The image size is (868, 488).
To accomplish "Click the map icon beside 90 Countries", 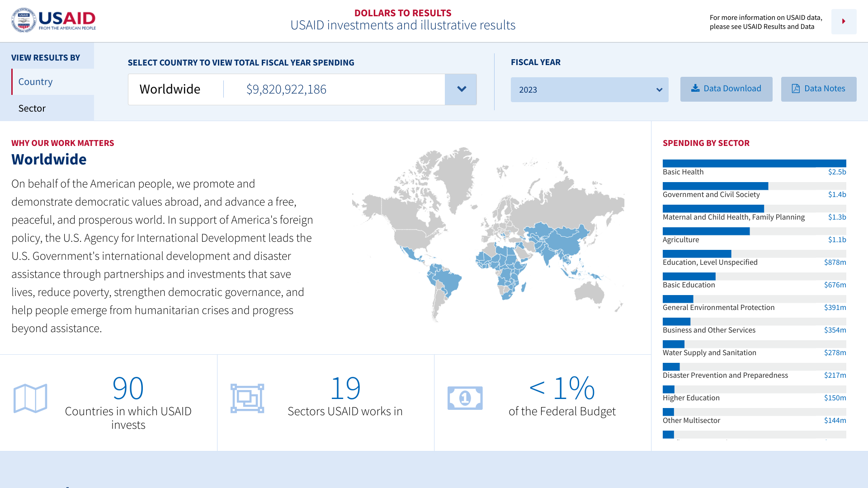I will click(30, 399).
